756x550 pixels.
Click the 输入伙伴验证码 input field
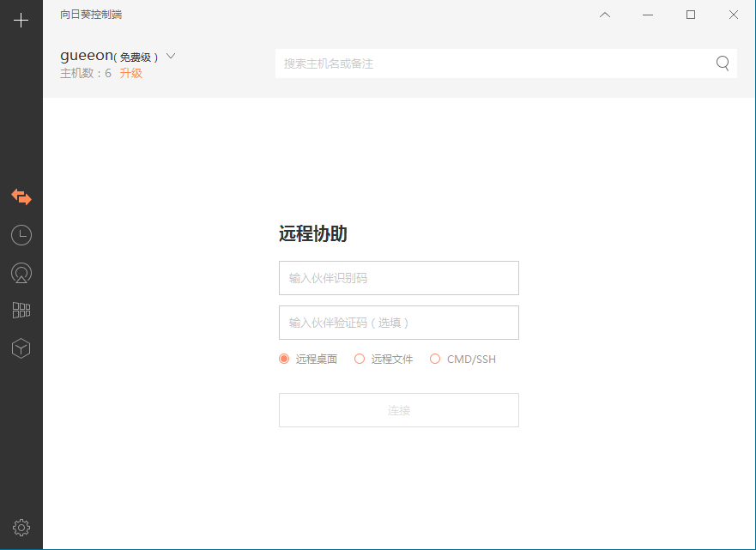click(398, 323)
